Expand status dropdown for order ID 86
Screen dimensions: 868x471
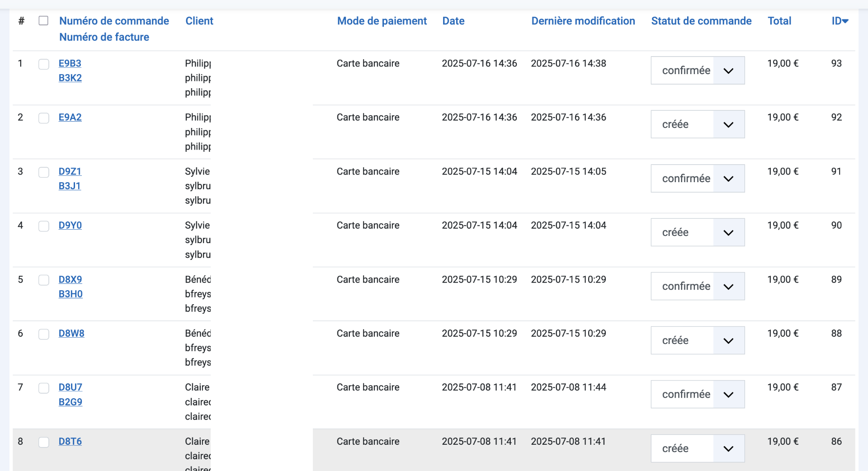tap(698, 448)
